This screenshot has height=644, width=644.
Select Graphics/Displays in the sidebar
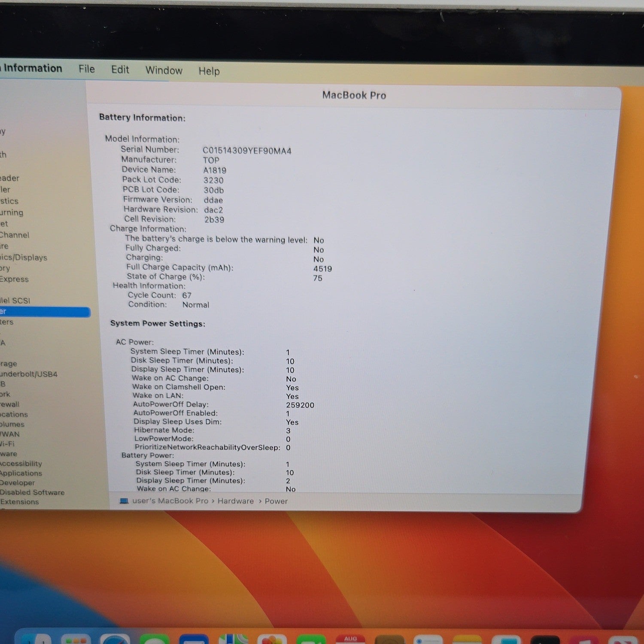24,258
